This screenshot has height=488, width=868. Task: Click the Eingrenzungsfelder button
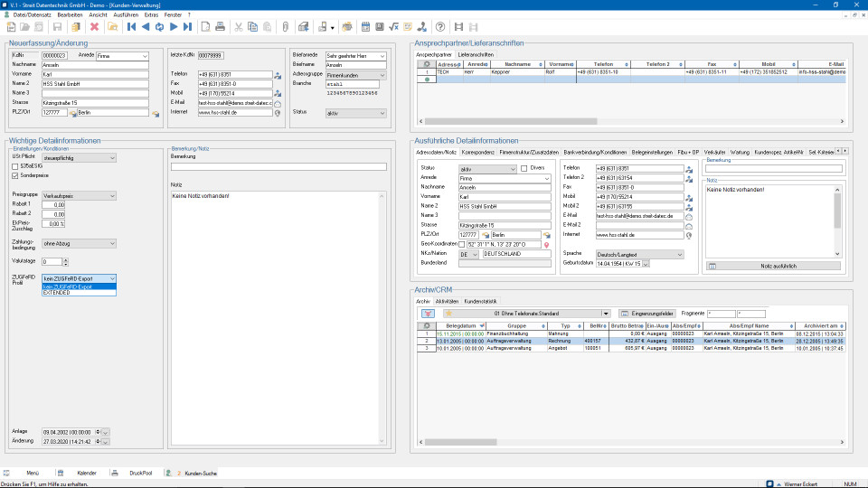pyautogui.click(x=647, y=313)
